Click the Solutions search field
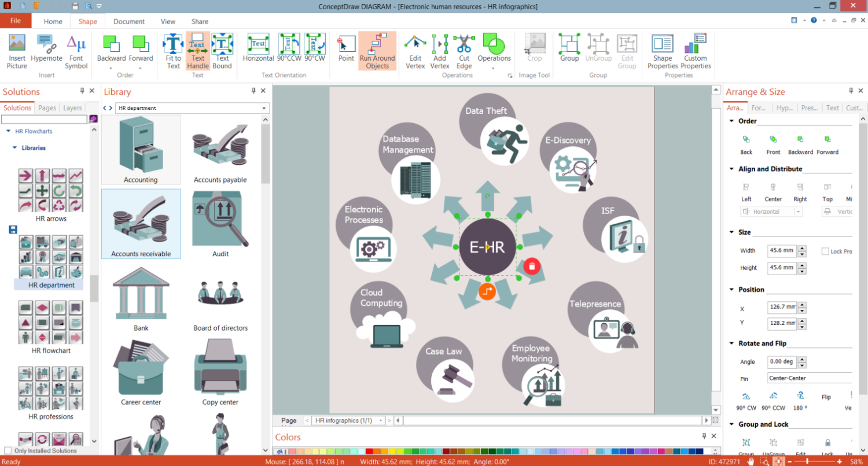The height and width of the screenshot is (466, 868). [x=44, y=119]
